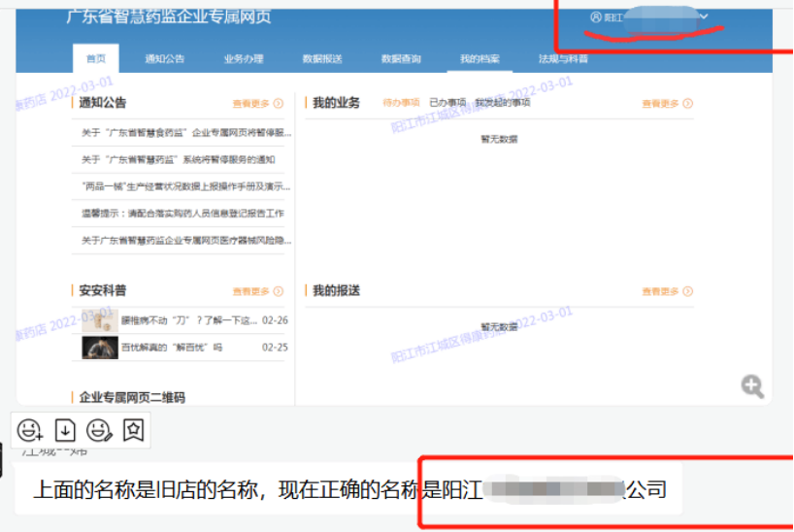Viewport: 794px width, 532px height.
Task: Open the 我的档案 menu tab
Action: [x=480, y=59]
